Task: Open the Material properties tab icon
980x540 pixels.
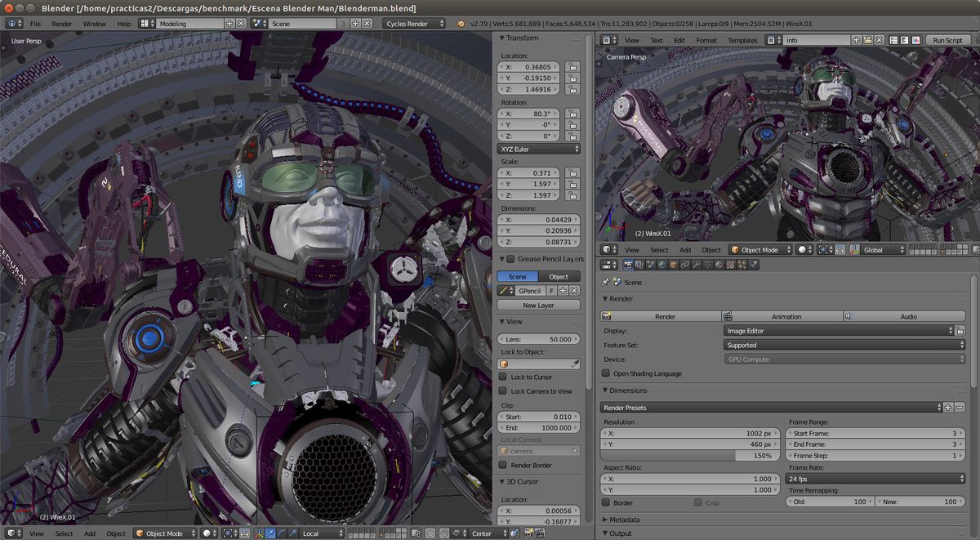Action: [x=719, y=265]
